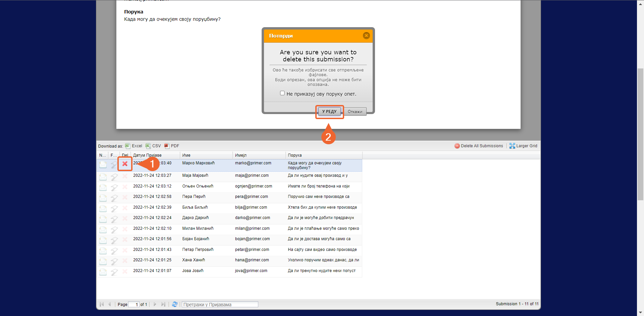Image resolution: width=644 pixels, height=316 pixels.
Task: Go to the next page of submissions
Action: click(155, 304)
